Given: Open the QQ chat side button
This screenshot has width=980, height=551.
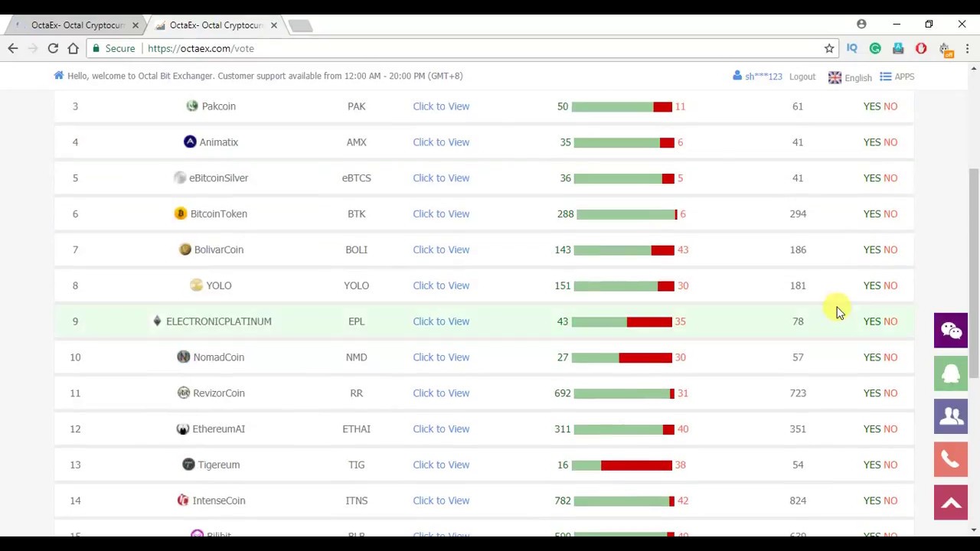Looking at the screenshot, I should pos(951,373).
